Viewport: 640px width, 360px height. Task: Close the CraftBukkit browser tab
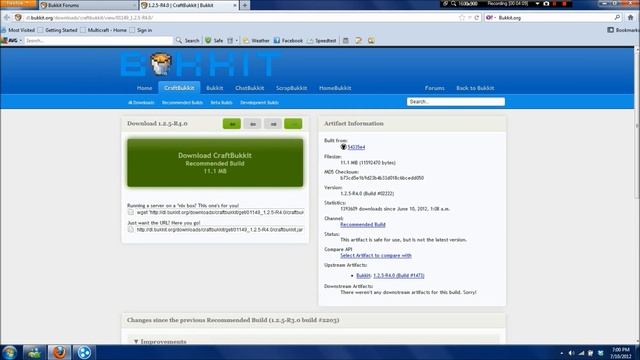pos(235,5)
